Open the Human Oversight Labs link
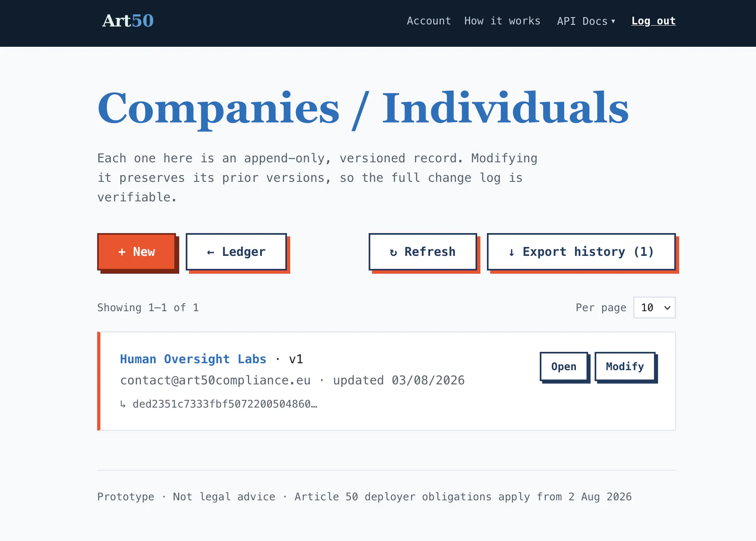Screen dimensions: 756x541 click(193, 359)
